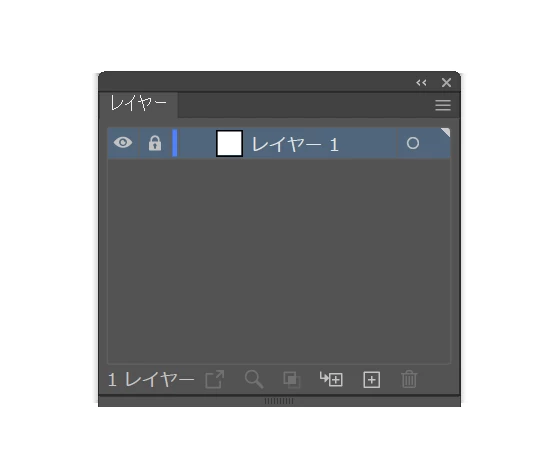Select the レイヤー tab
This screenshot has height=460, width=536.
(x=138, y=104)
